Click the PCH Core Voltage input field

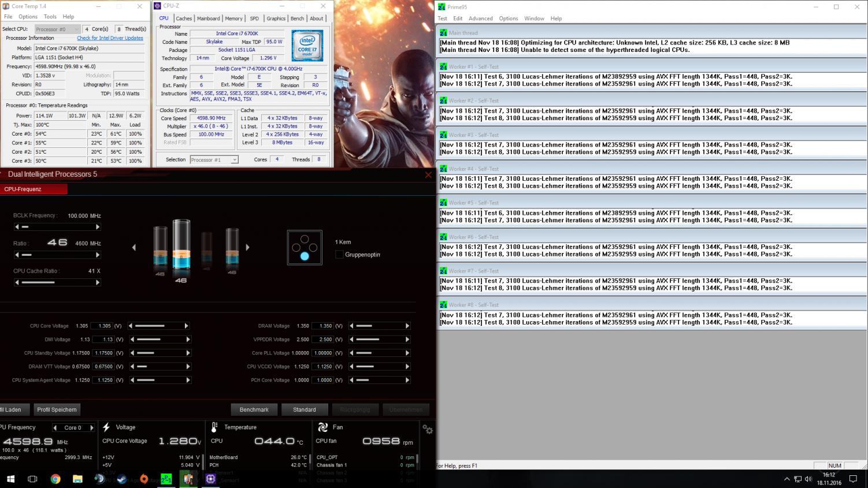pyautogui.click(x=323, y=380)
